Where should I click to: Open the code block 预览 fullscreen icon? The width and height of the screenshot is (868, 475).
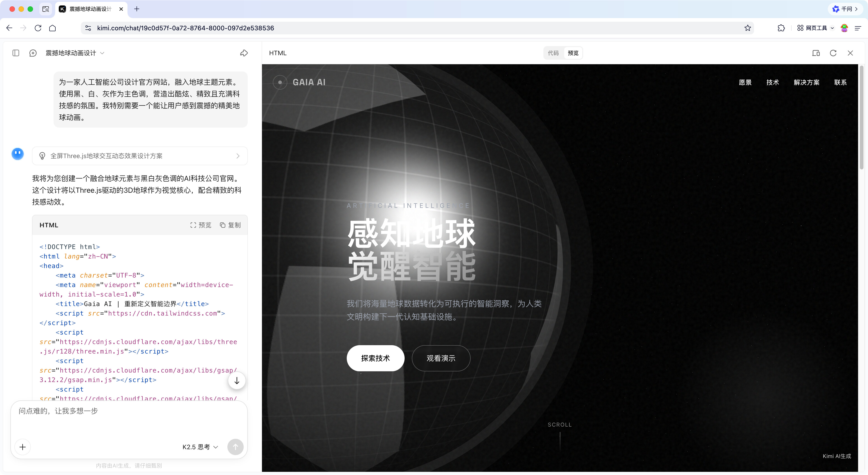pyautogui.click(x=201, y=225)
